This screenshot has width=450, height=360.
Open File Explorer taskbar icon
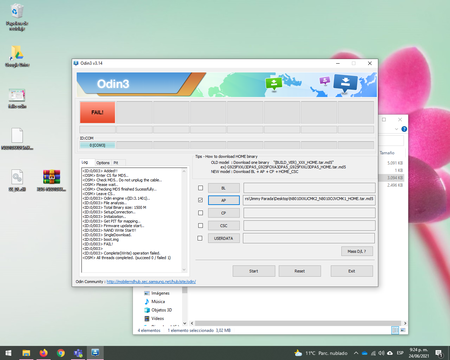[26, 353]
